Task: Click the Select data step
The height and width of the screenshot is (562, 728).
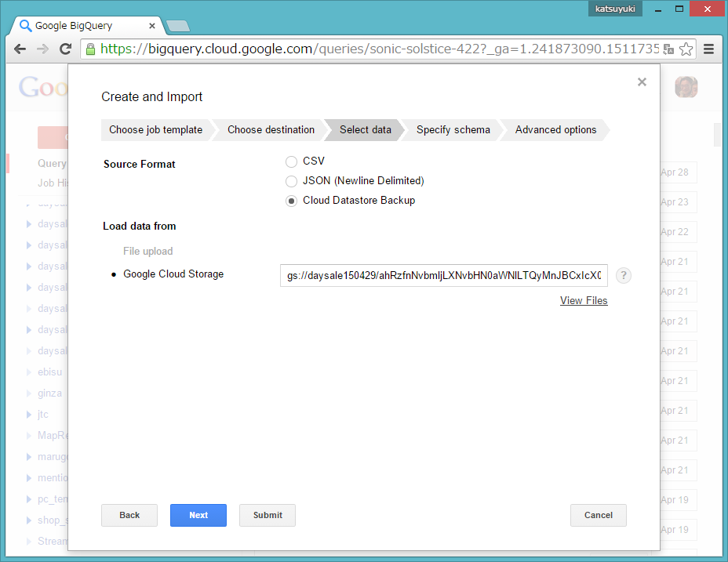Action: [x=366, y=130]
